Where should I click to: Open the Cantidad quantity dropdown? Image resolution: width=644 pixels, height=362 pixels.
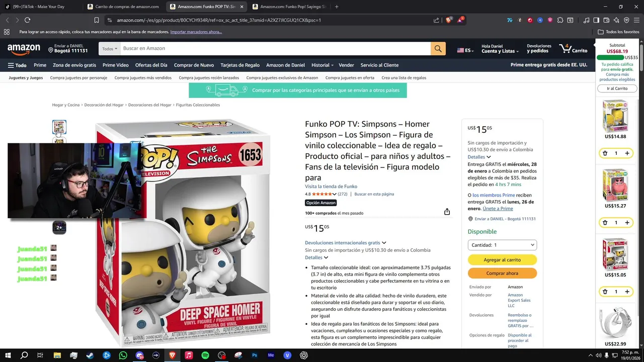[x=502, y=245]
